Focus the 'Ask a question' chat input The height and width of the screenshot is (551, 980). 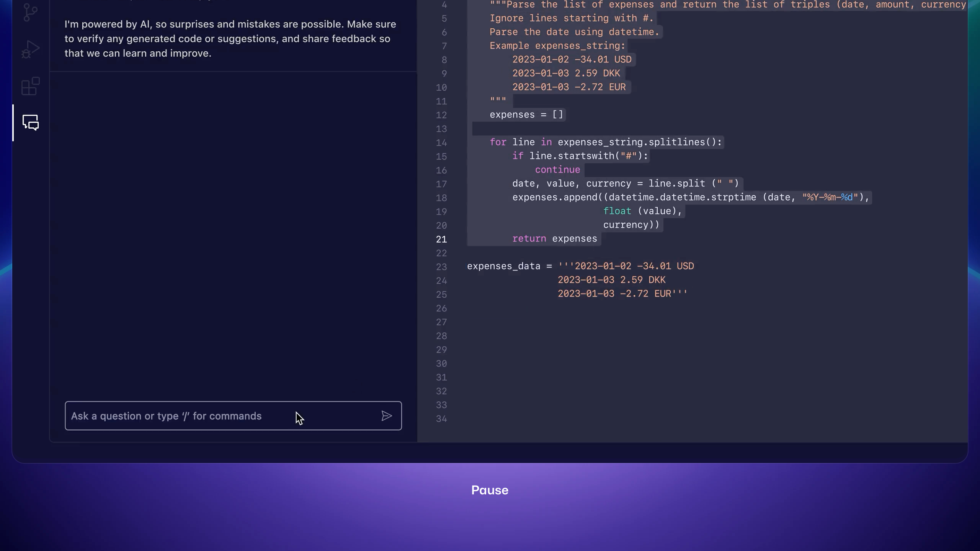tap(233, 416)
